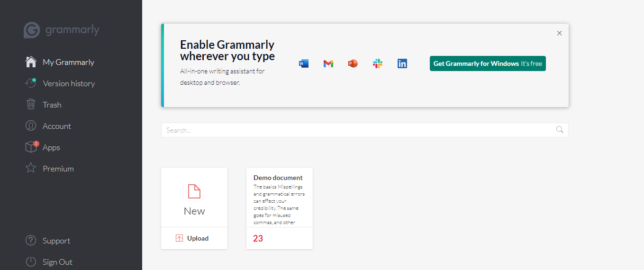This screenshot has width=644, height=270.
Task: Click the New label on card
Action: (194, 211)
